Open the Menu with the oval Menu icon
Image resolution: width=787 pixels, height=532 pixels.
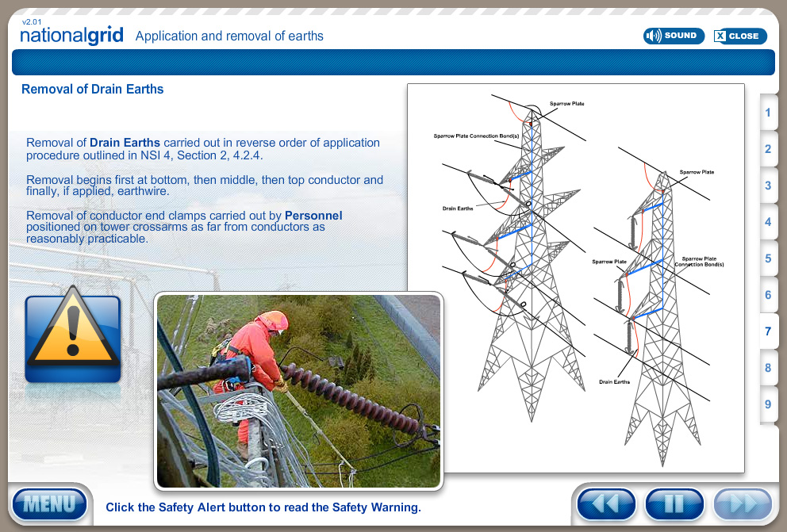click(x=50, y=503)
